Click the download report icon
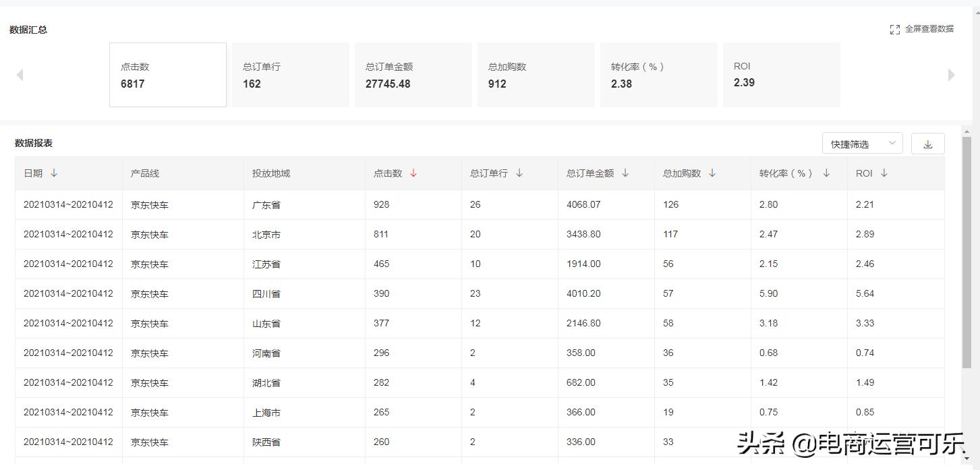 click(927, 143)
